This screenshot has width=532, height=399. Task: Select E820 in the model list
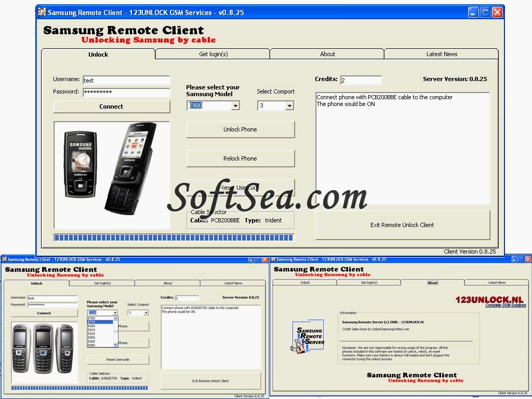(100, 334)
